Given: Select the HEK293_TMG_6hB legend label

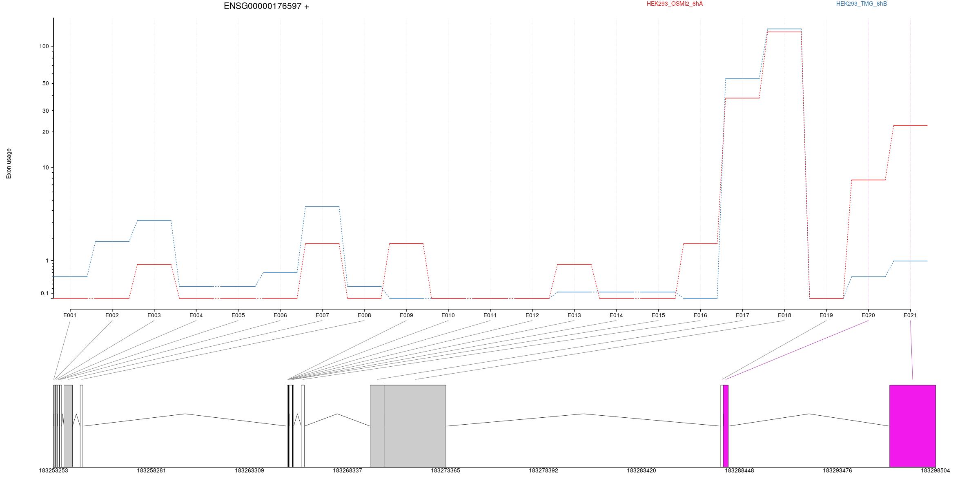Looking at the screenshot, I should point(862,4).
